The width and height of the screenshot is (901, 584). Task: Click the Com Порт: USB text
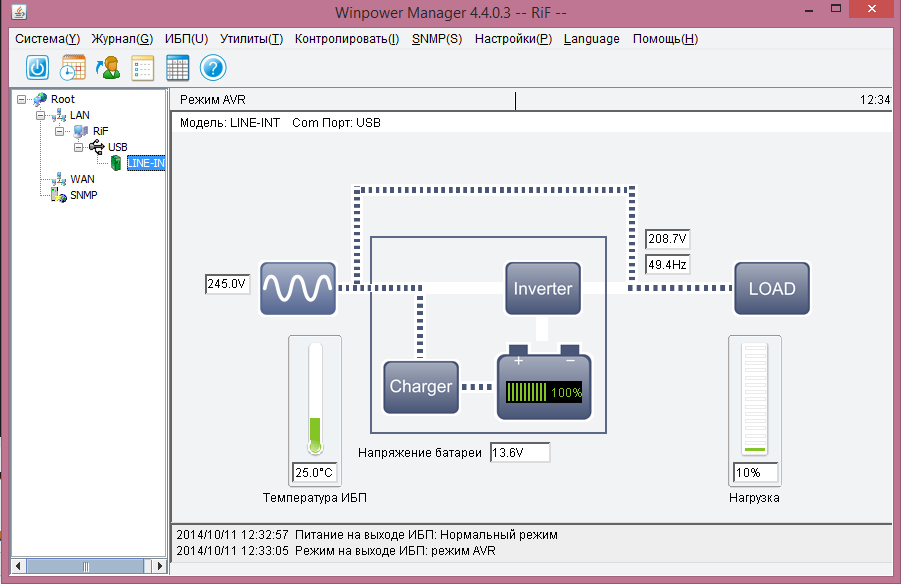click(x=336, y=123)
